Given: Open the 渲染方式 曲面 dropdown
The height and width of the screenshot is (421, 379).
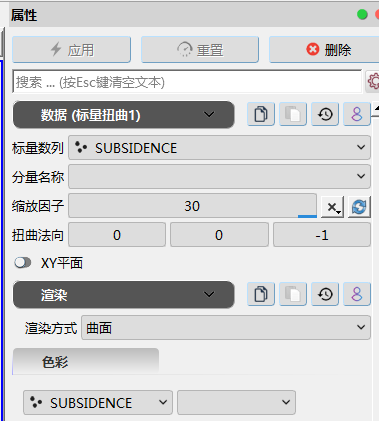Looking at the screenshot, I should coord(226,328).
